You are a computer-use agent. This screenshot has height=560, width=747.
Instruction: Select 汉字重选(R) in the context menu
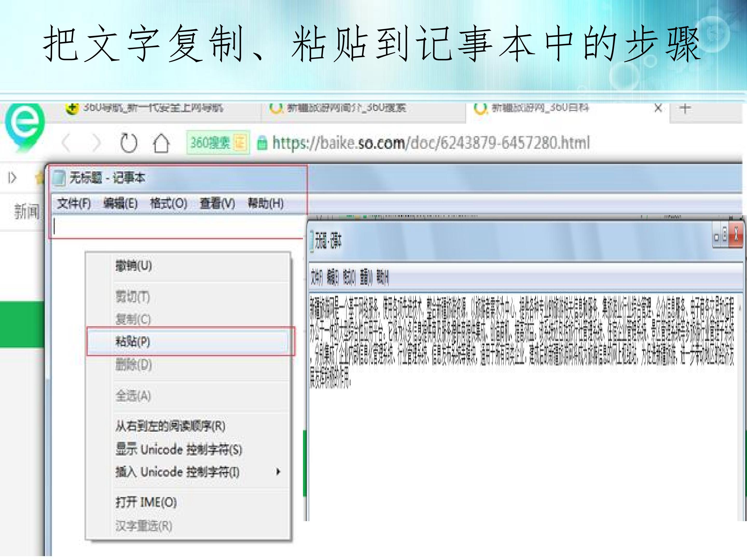coord(188,526)
